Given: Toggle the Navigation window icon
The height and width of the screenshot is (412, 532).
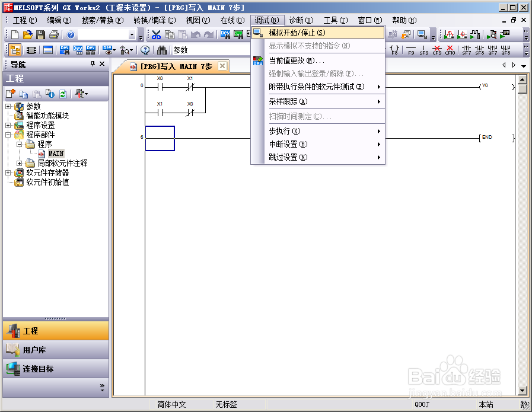Looking at the screenshot, I should [15, 50].
